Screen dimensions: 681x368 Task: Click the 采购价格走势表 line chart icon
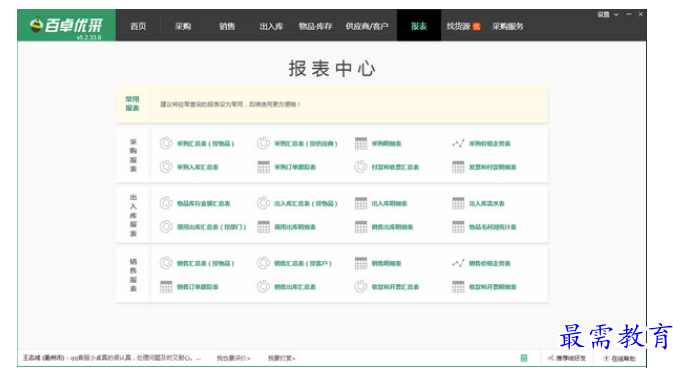458,143
